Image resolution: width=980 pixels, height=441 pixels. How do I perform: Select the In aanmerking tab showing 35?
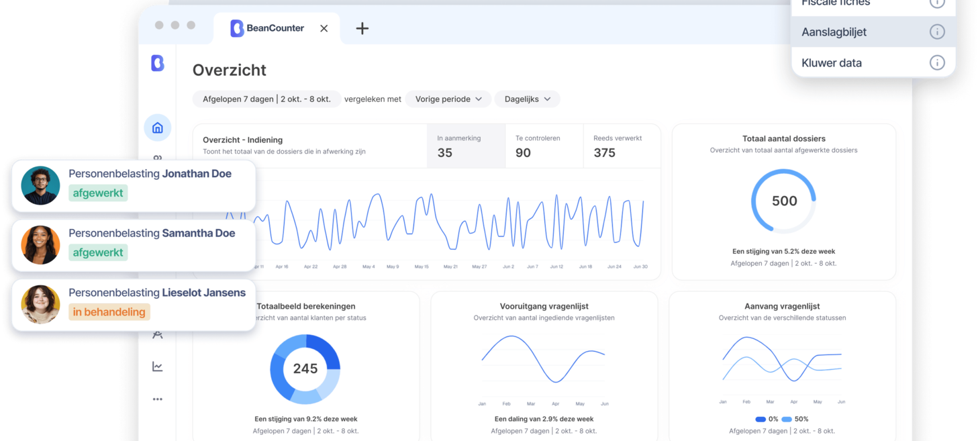click(x=465, y=146)
